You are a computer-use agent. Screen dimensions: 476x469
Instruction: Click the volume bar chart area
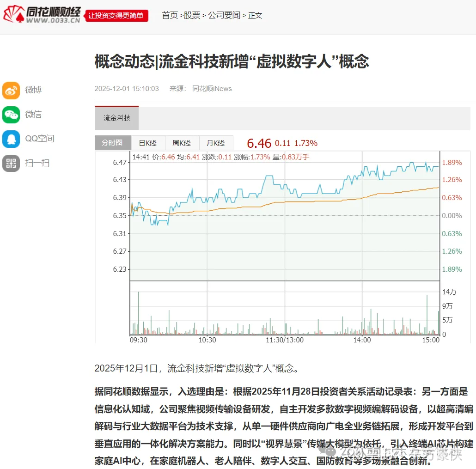(285, 308)
